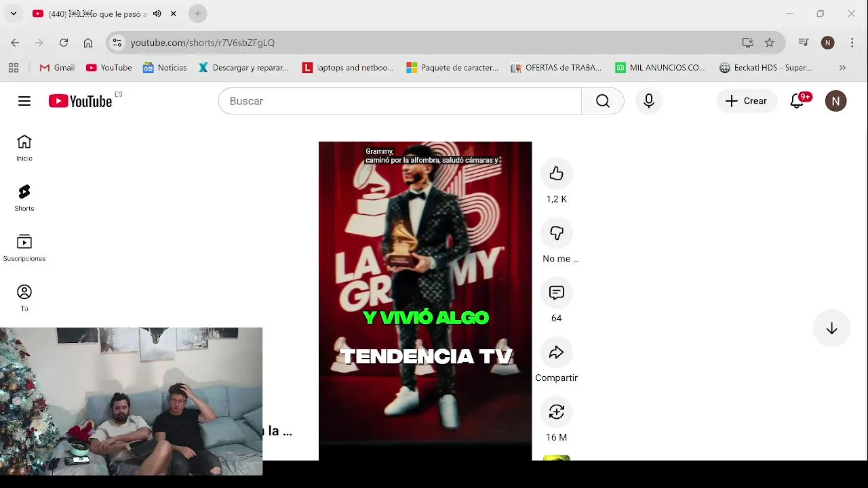Open the Paquete de caracter bookmark
The width and height of the screenshot is (868, 488).
(452, 68)
